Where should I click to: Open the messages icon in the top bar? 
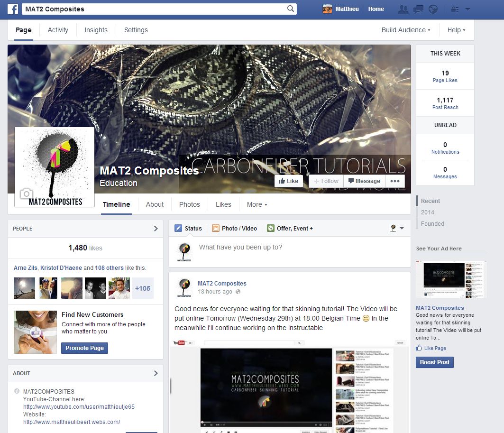click(x=418, y=9)
